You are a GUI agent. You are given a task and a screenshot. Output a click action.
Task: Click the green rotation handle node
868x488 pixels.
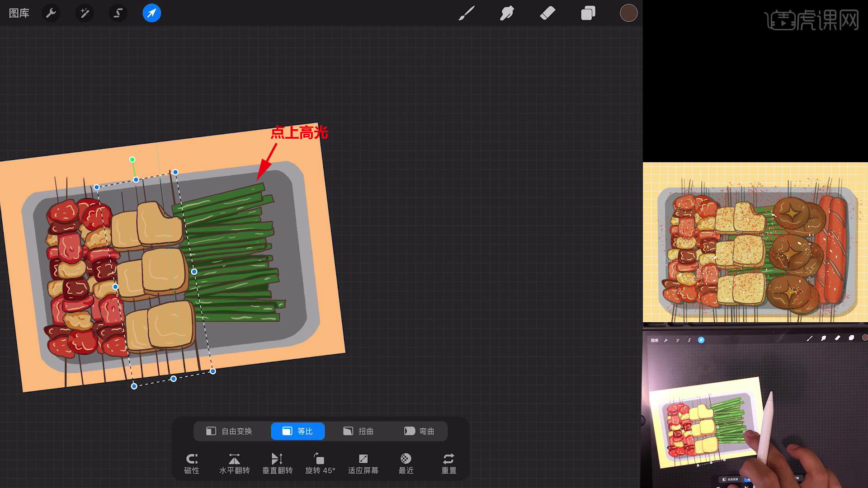tap(132, 160)
